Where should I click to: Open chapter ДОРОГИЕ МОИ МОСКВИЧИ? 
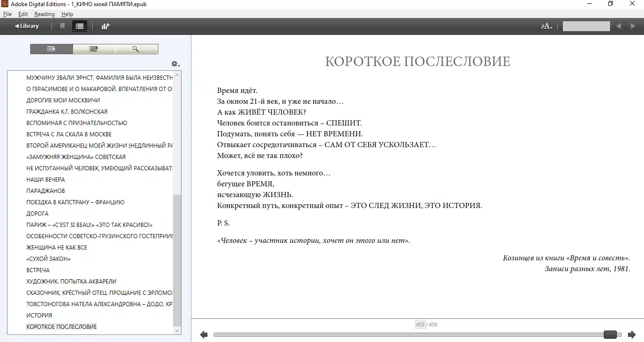click(63, 100)
